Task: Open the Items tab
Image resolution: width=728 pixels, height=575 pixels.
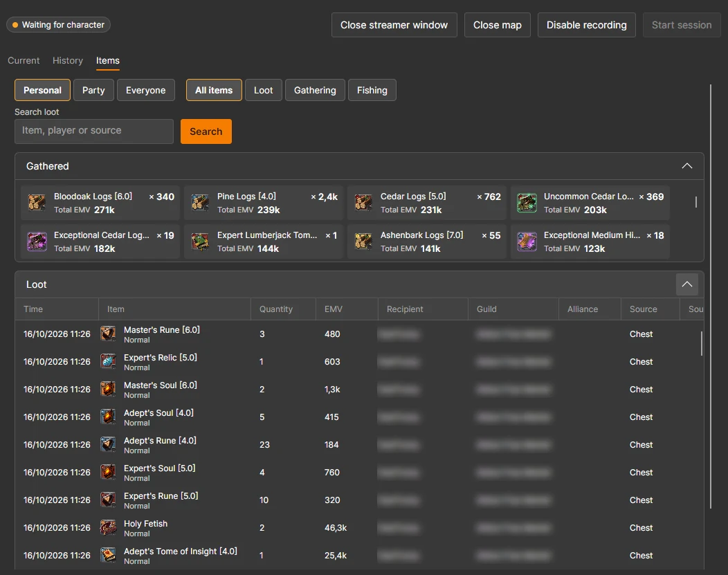Action: click(x=108, y=60)
